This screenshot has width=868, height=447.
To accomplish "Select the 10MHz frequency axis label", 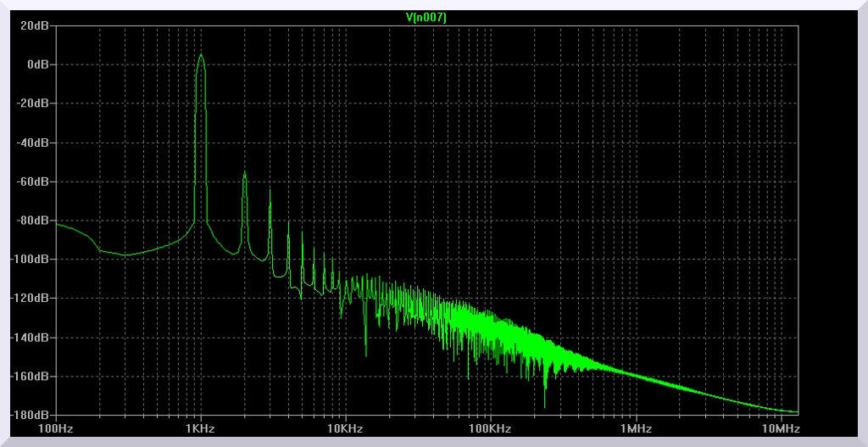I will tap(780, 428).
